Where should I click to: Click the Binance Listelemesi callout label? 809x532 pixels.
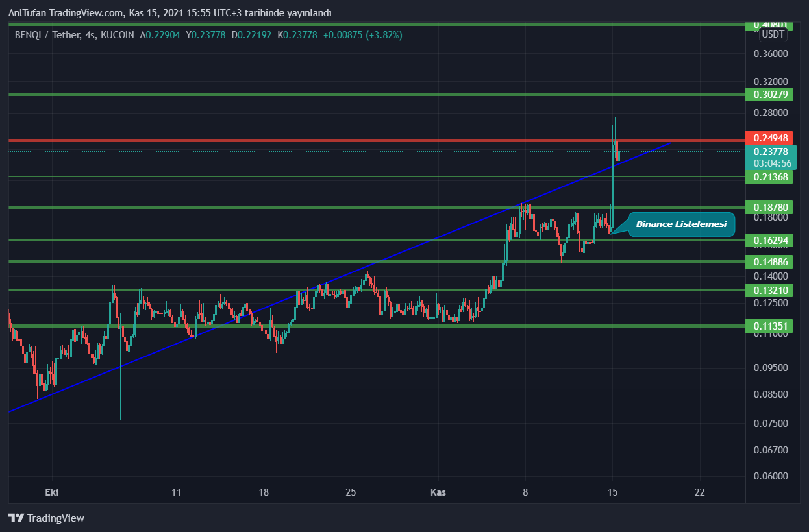[x=681, y=224]
